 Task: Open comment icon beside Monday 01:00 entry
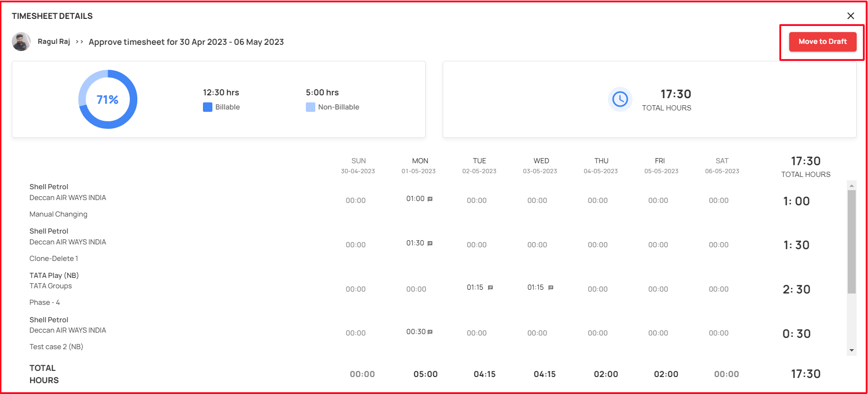[430, 199]
